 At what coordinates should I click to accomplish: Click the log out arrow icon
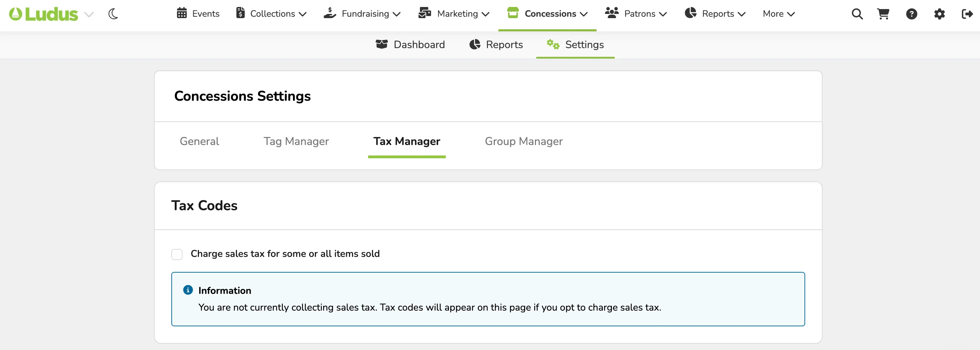coord(967,14)
